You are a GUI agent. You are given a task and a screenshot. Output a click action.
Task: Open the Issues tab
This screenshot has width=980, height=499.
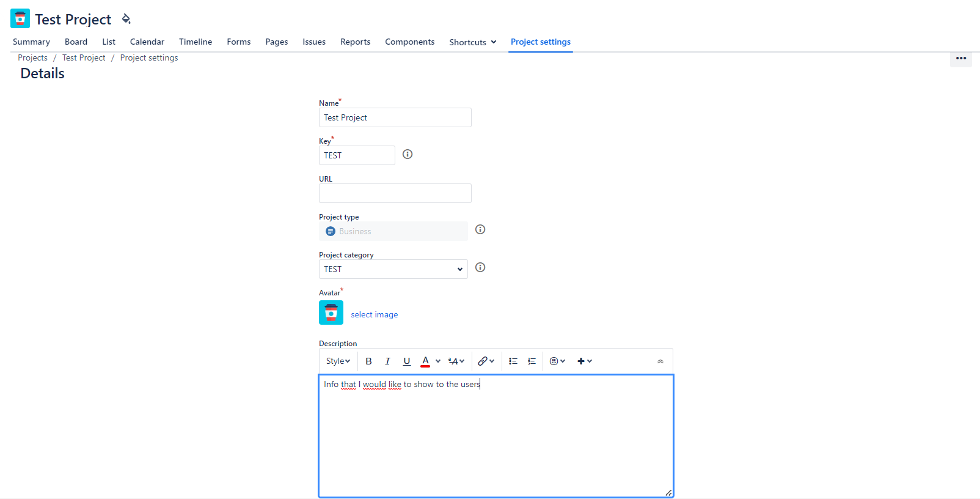pos(314,42)
